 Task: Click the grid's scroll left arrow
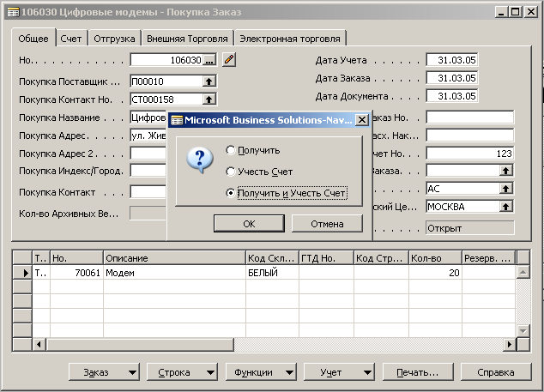coord(39,345)
